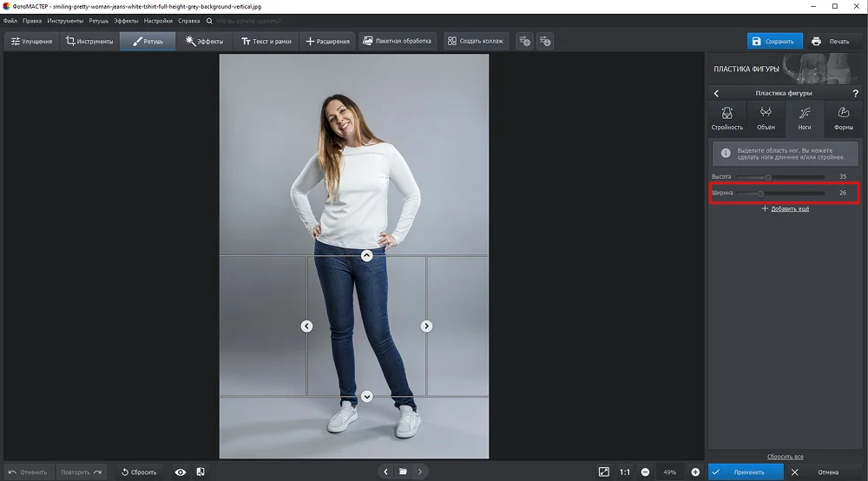Screen dimensions: 868x481
Task: Click the Применить button
Action: [x=746, y=472]
